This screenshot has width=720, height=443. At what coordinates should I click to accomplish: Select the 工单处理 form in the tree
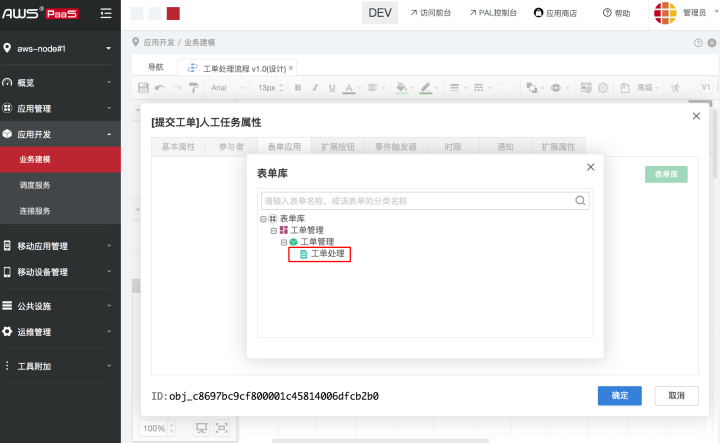[327, 254]
